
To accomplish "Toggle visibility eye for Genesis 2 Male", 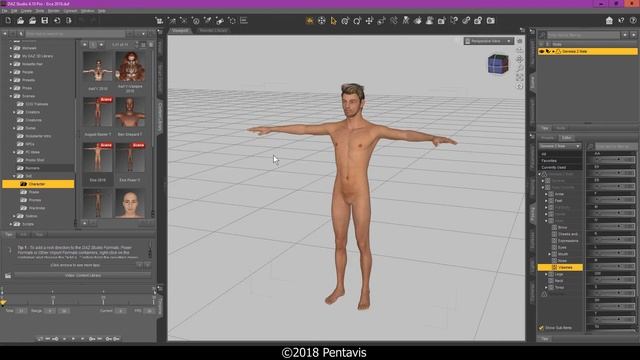I will [x=542, y=51].
